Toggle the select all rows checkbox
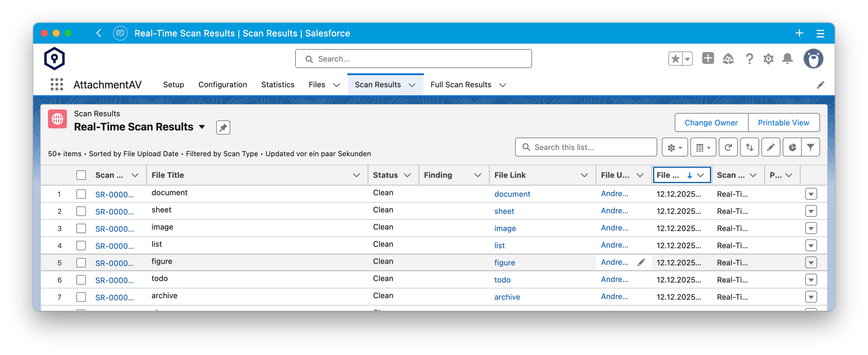This screenshot has width=868, height=355. coord(81,175)
